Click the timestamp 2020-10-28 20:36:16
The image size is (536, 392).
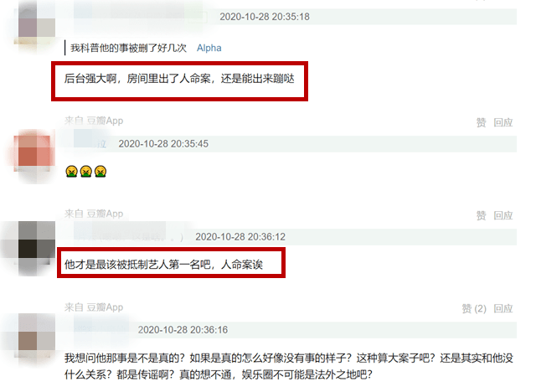click(183, 330)
